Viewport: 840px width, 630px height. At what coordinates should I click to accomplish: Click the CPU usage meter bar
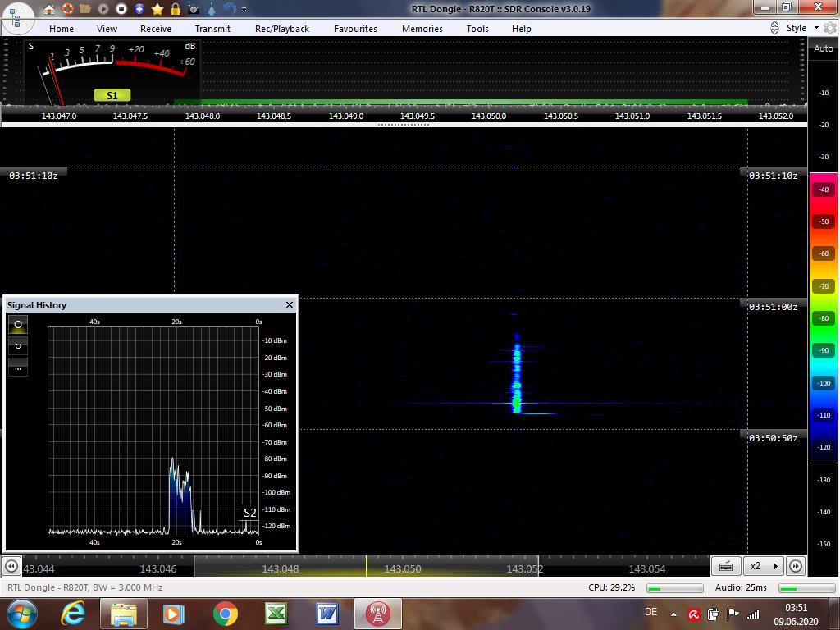(x=675, y=588)
